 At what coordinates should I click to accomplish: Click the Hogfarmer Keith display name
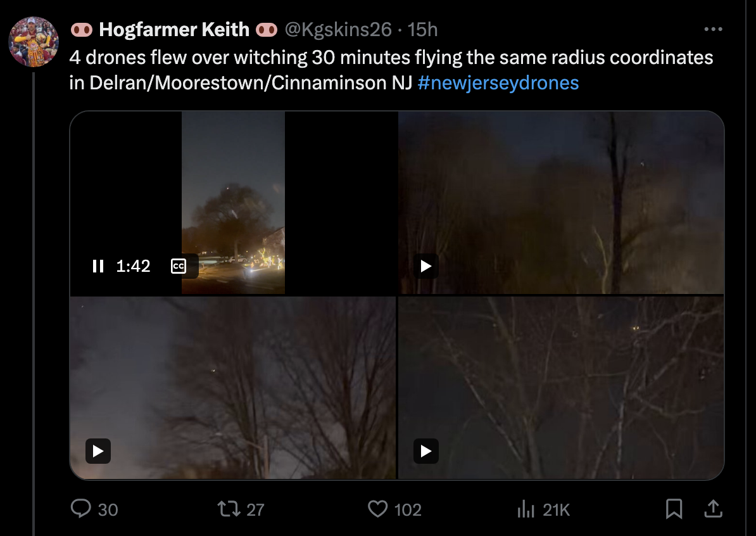(x=174, y=29)
